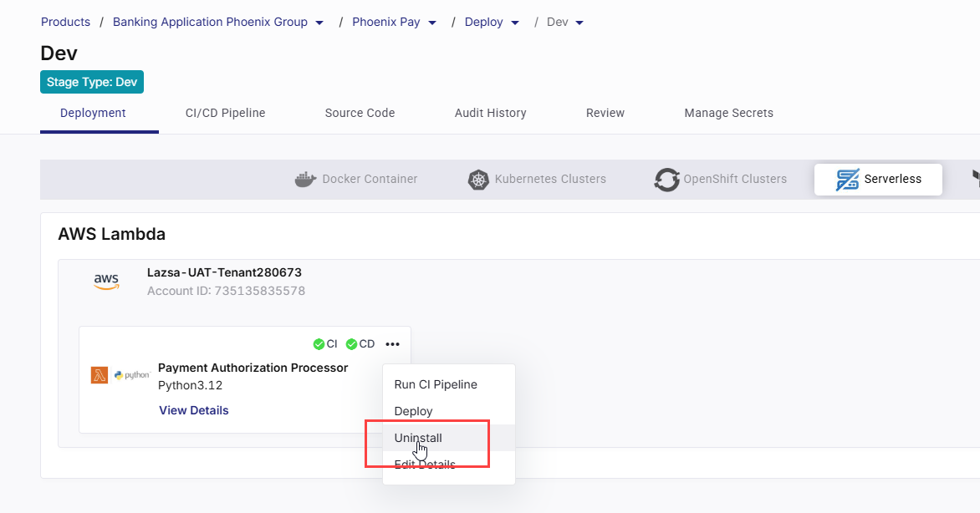Choose Run CI Pipeline from the menu
The width and height of the screenshot is (980, 513).
tap(436, 384)
